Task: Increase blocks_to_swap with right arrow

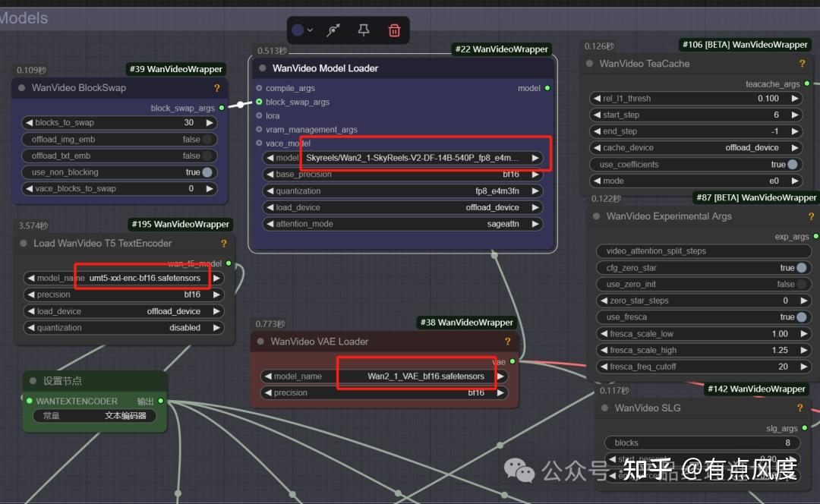Action: pyautogui.click(x=210, y=122)
